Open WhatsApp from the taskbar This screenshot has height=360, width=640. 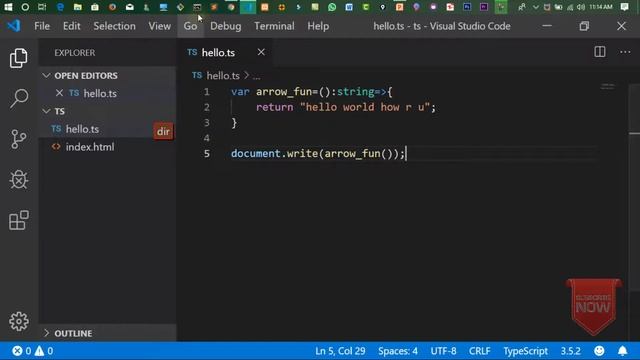(332, 7)
